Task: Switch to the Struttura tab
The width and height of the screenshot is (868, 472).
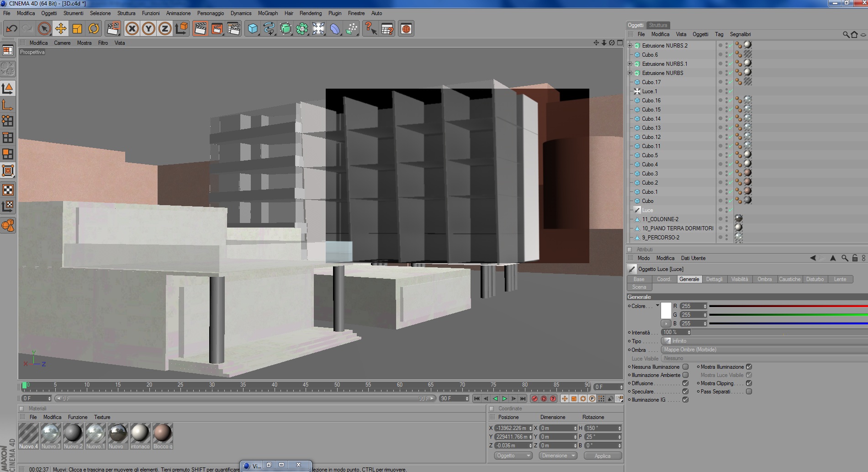Action: (x=658, y=25)
